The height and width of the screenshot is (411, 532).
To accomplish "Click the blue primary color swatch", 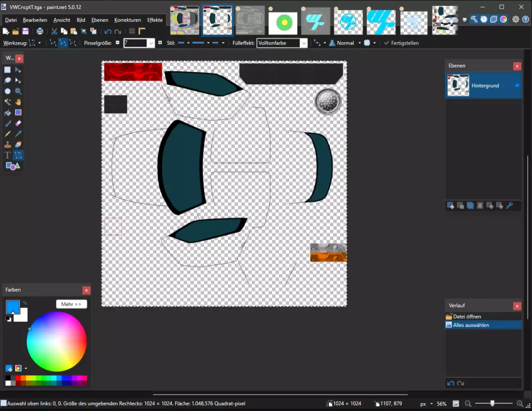I will [12, 307].
